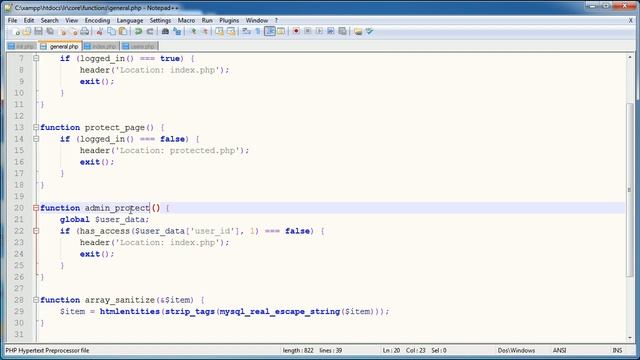Image resolution: width=640 pixels, height=360 pixels.
Task: Collapse the has_access if block on line 22
Action: click(36, 231)
